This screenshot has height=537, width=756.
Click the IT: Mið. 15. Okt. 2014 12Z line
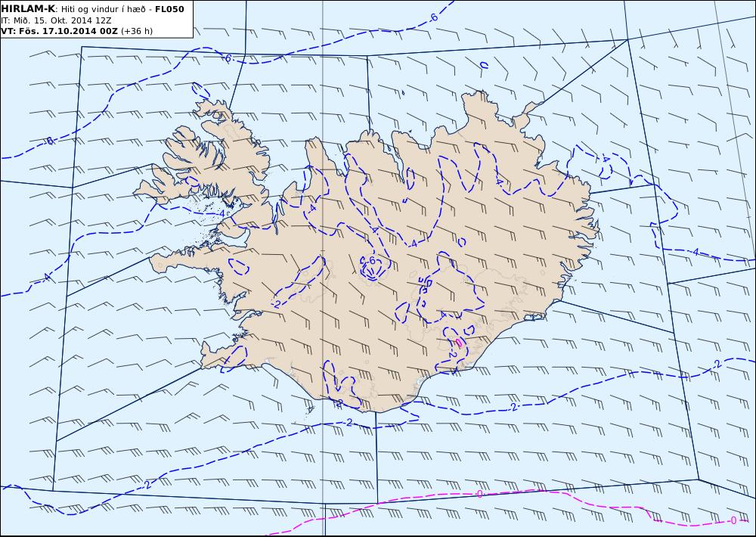[57, 20]
